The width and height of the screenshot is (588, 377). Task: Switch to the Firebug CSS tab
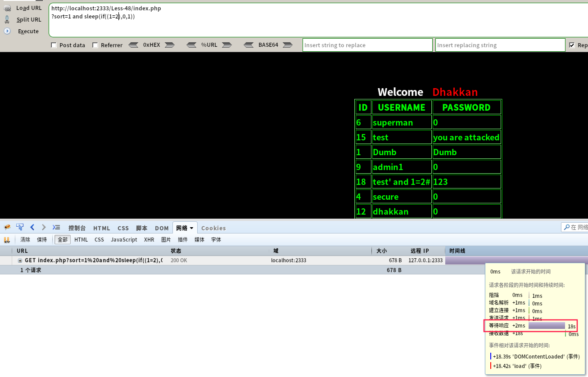click(123, 228)
